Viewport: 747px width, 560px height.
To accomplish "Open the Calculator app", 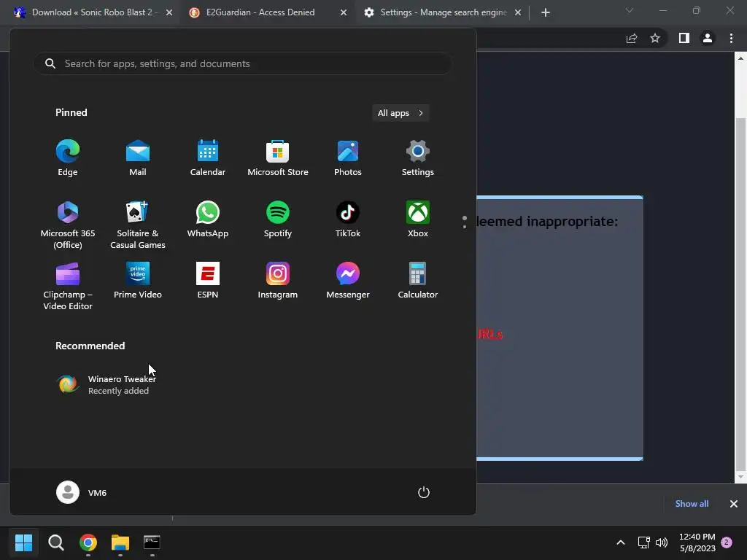I will coord(418,281).
